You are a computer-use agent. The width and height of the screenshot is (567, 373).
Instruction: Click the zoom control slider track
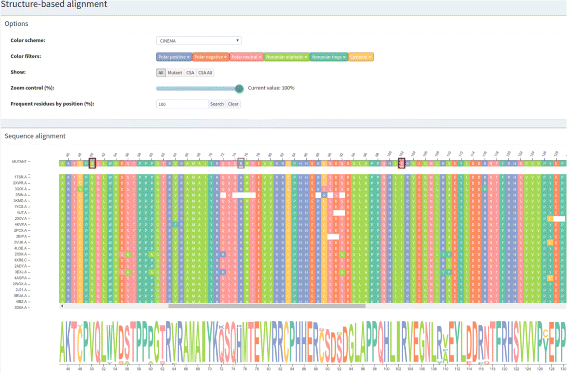197,89
